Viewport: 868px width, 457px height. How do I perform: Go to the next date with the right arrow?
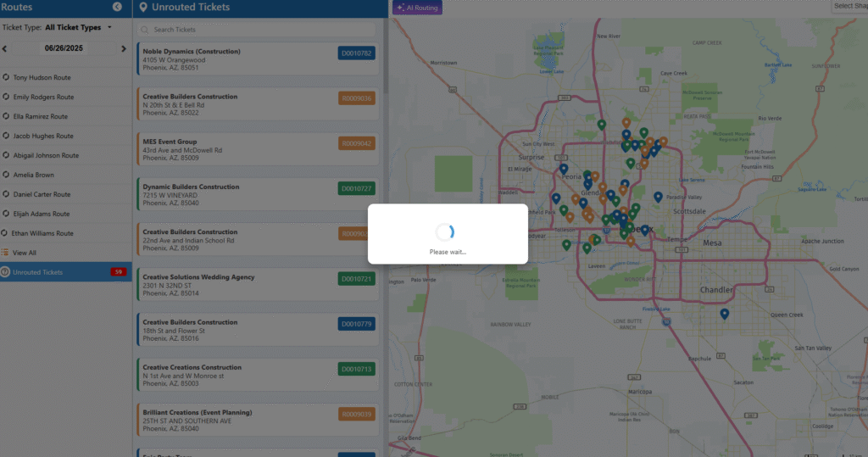[x=124, y=48]
